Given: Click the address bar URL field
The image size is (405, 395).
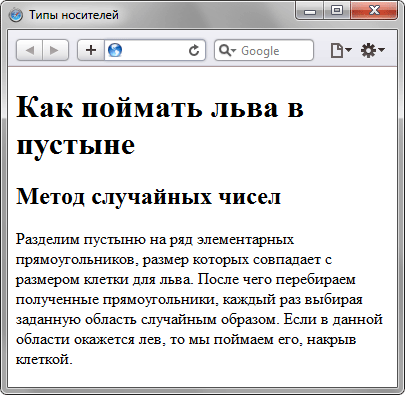Looking at the screenshot, I should (155, 50).
